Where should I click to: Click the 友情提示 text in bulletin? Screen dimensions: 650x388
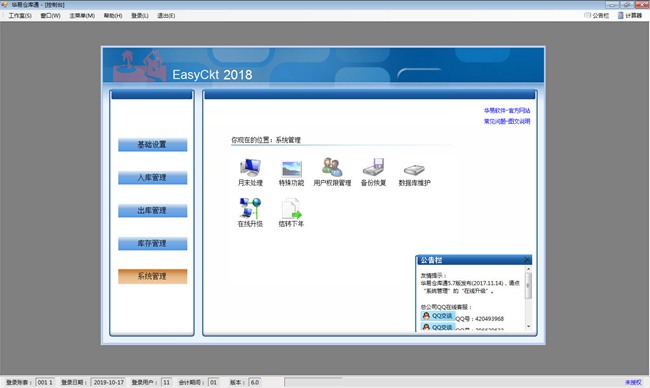pyautogui.click(x=433, y=275)
